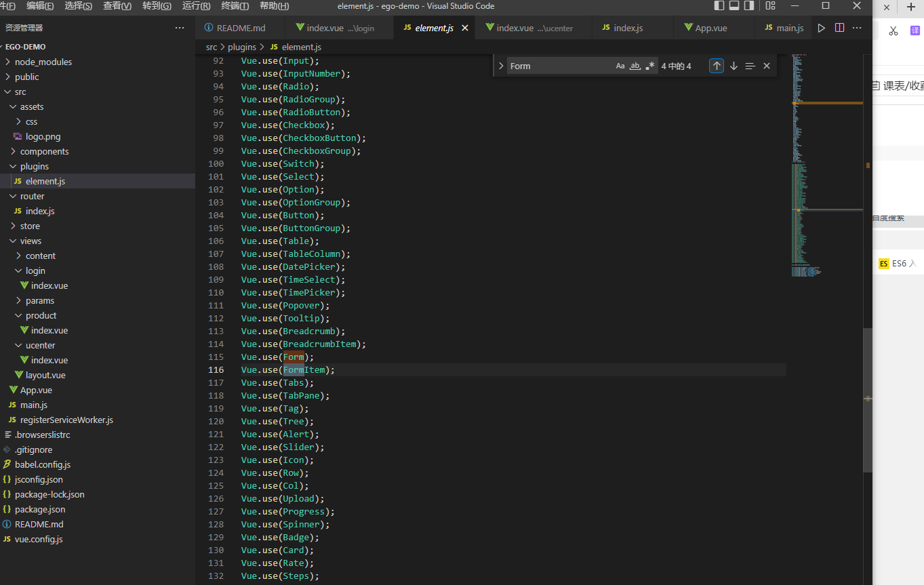Viewport: 924px width, 585px height.
Task: Open explorer views and more actions
Action: [x=180, y=28]
